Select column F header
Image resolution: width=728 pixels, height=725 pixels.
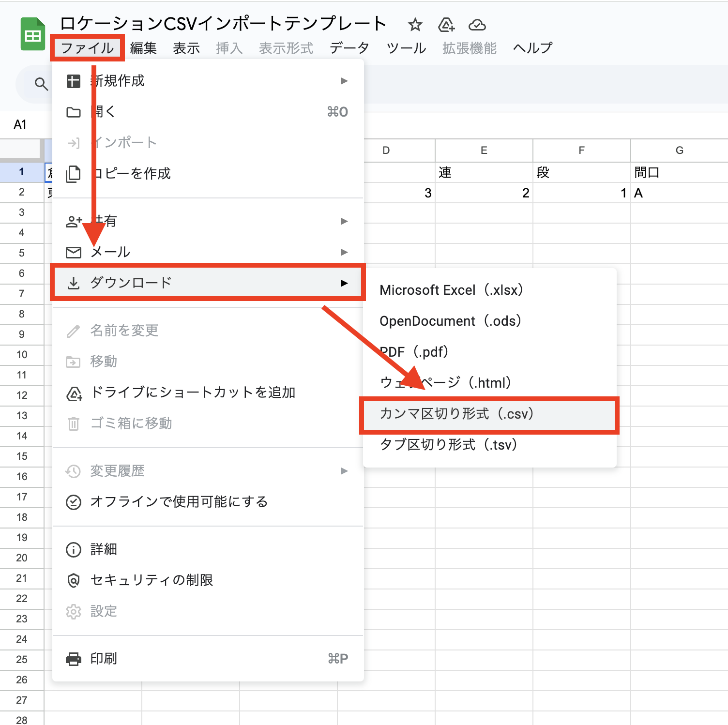tap(581, 151)
